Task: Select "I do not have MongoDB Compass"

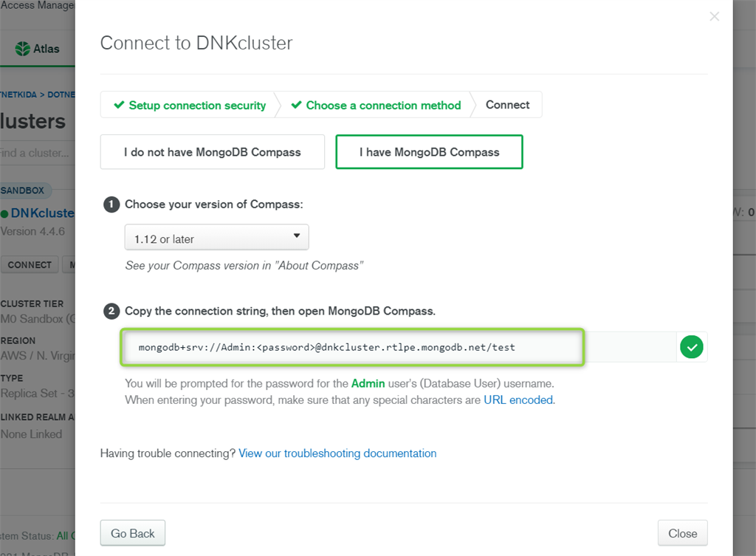Action: (212, 152)
